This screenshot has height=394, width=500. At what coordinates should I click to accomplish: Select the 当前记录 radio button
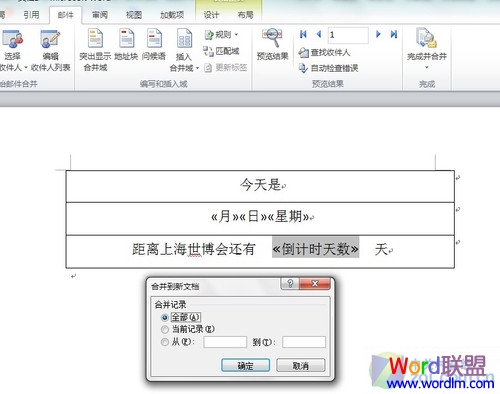(x=164, y=329)
